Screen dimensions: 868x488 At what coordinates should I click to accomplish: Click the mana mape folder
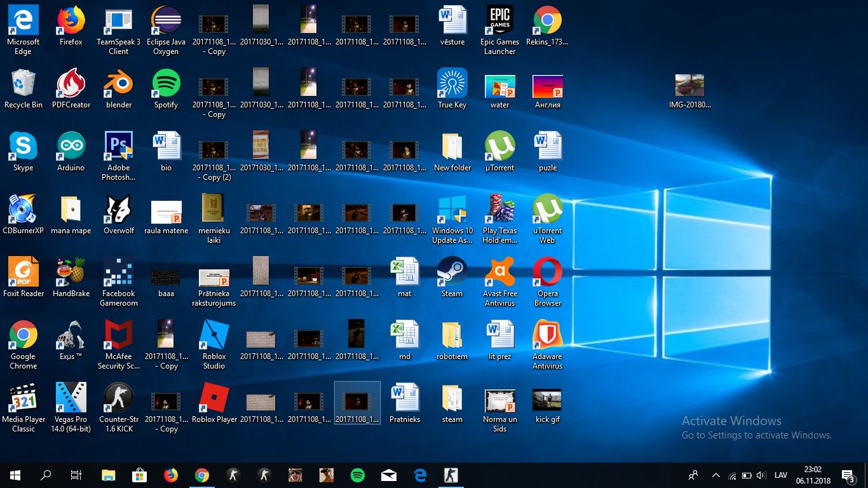tap(71, 214)
